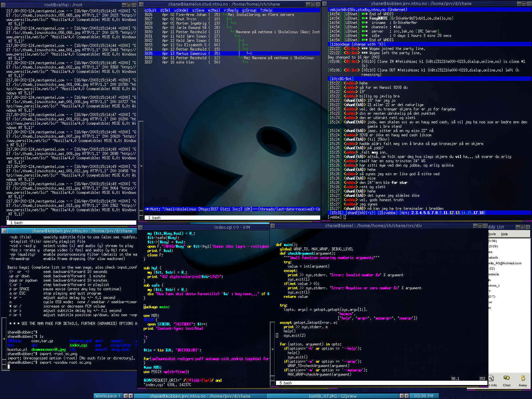This screenshot has width=532, height=399.
Task: Click 'r:Reply' in mutt help line
Action: [x=231, y=10]
